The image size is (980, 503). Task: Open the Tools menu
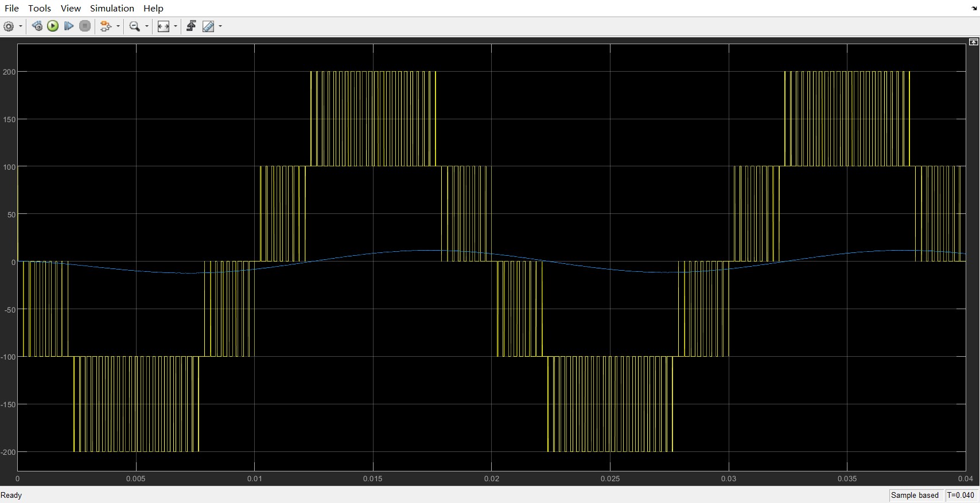coord(40,8)
